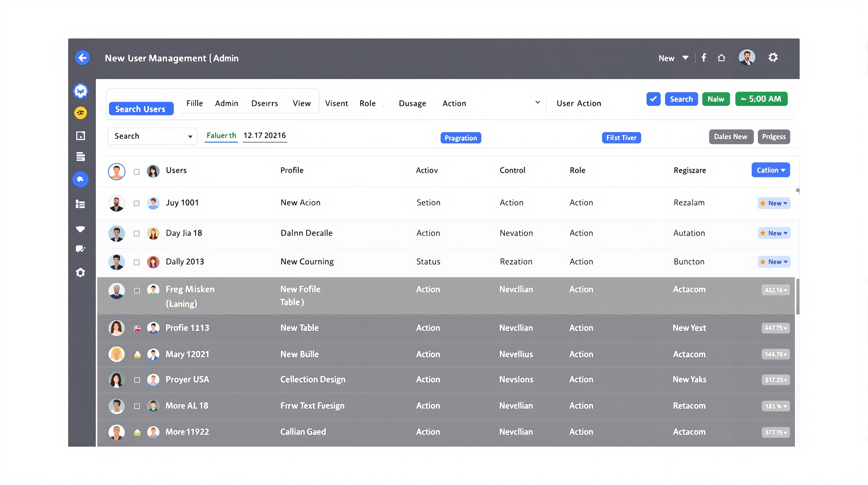Open the Facebook icon in header
Image resolution: width=868 pixels, height=485 pixels.
(x=704, y=58)
